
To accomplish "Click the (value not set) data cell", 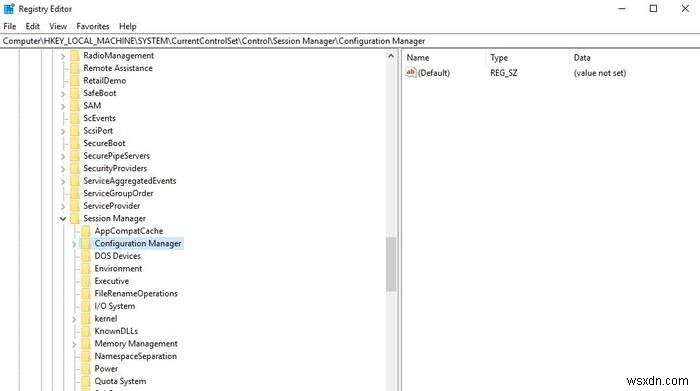I will (600, 73).
